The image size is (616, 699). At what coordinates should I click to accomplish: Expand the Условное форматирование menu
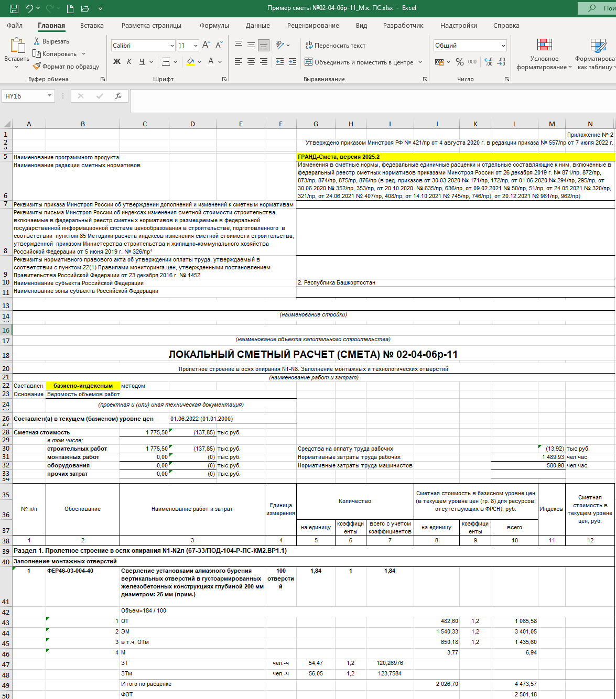pyautogui.click(x=544, y=54)
